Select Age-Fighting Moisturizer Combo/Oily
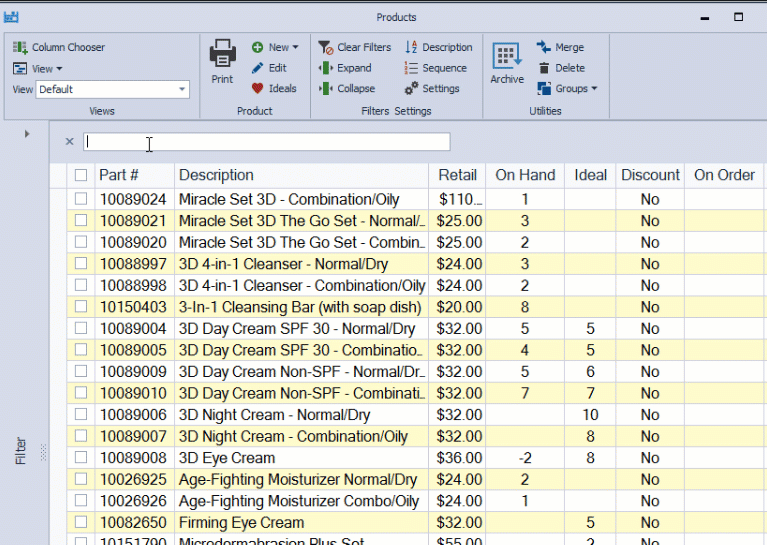 tap(299, 501)
